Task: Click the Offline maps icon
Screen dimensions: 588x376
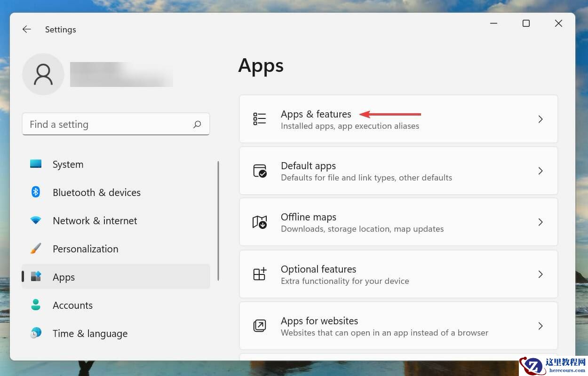Action: (x=260, y=222)
